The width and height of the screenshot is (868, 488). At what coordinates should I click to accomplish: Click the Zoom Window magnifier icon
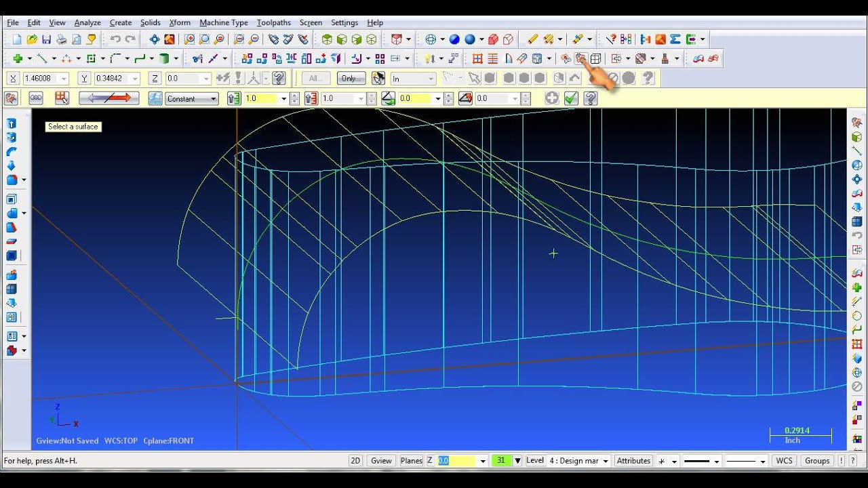(189, 39)
